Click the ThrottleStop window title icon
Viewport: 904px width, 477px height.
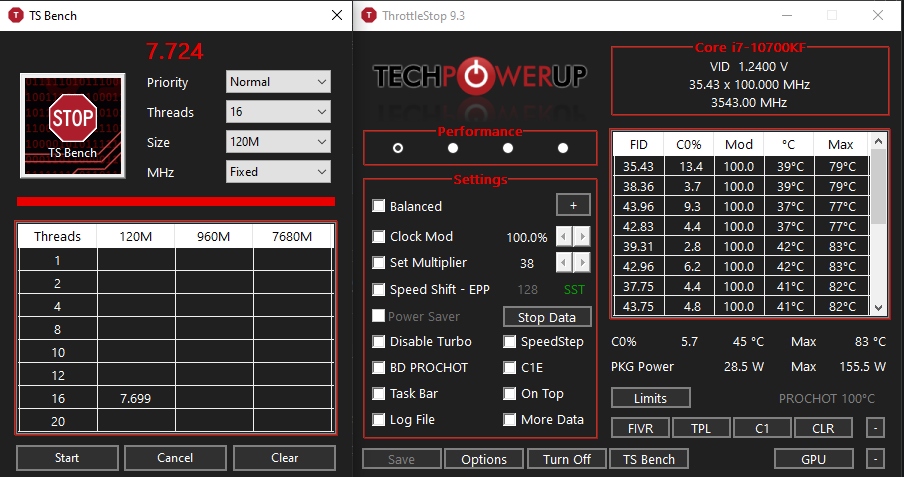pos(368,16)
